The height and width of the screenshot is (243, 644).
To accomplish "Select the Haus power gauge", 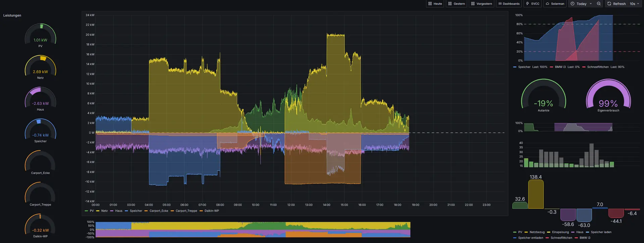I will 40,99.
